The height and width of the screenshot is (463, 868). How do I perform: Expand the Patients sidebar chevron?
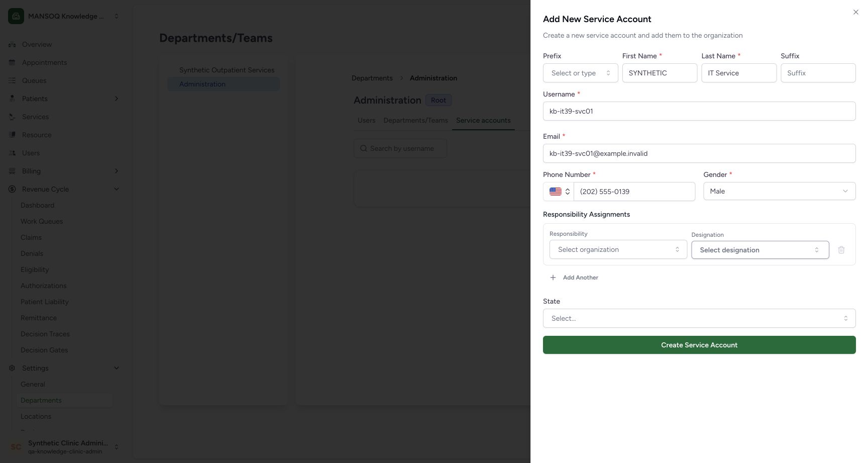click(x=117, y=99)
